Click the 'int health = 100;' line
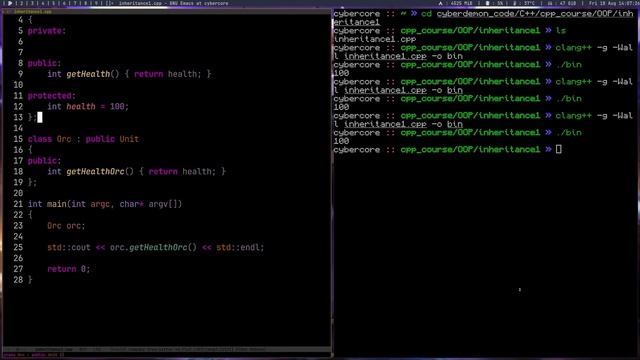Screen dimensions: 640x360 pyautogui.click(x=88, y=107)
